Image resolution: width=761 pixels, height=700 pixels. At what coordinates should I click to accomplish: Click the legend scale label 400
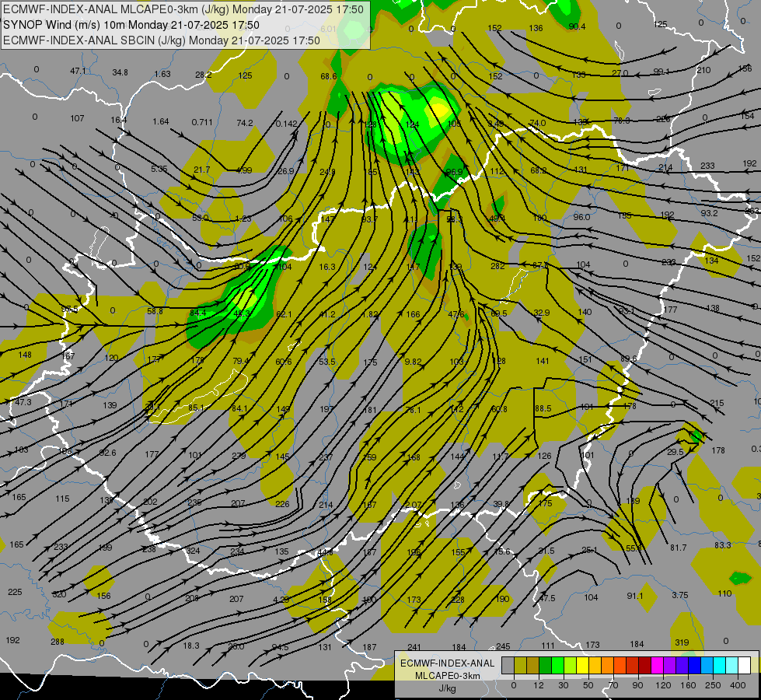point(738,685)
